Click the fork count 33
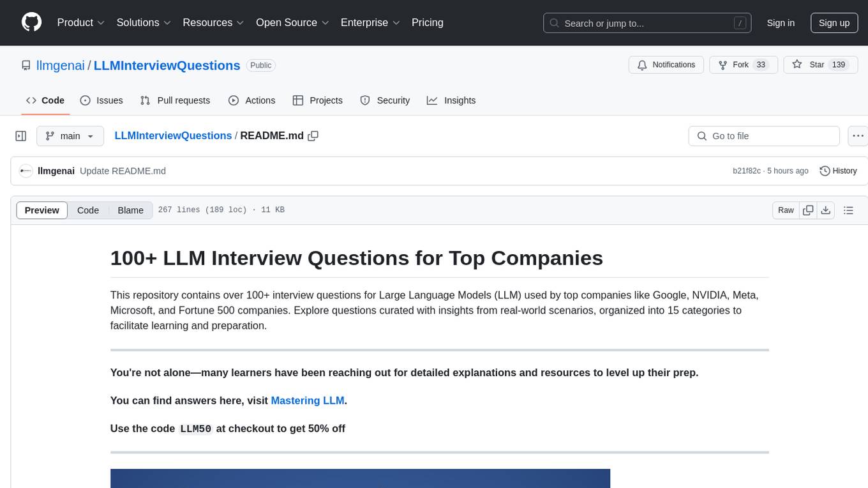Viewport: 868px width, 488px height. tap(760, 65)
